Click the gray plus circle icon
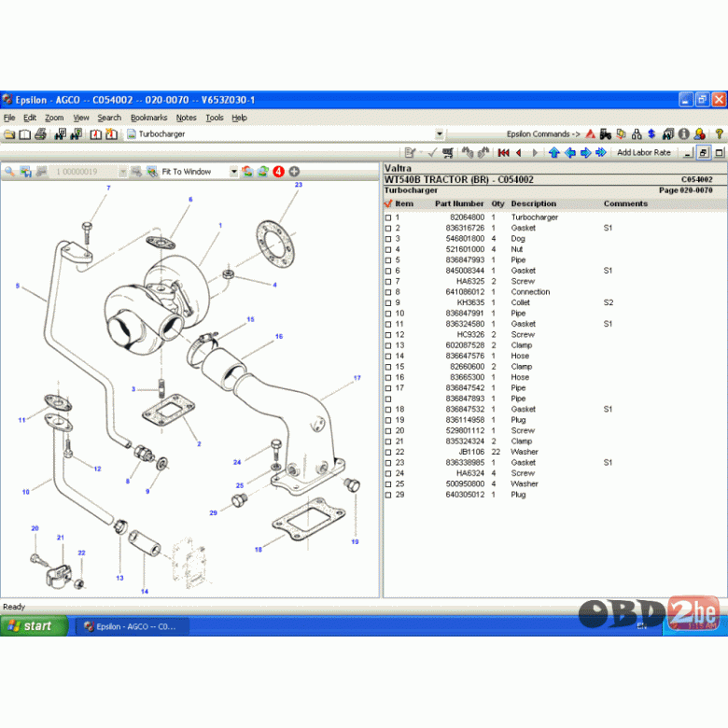 pyautogui.click(x=294, y=172)
